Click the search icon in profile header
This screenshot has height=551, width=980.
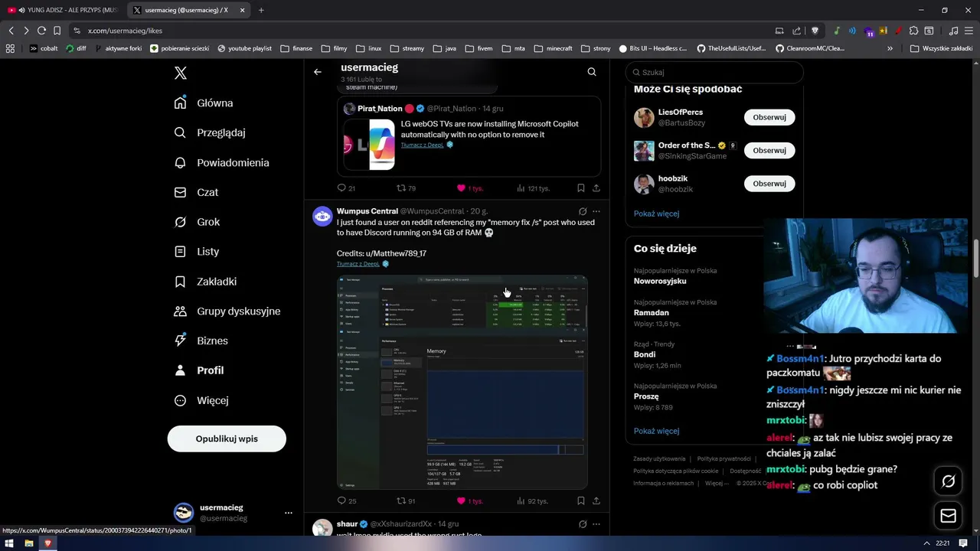(592, 72)
